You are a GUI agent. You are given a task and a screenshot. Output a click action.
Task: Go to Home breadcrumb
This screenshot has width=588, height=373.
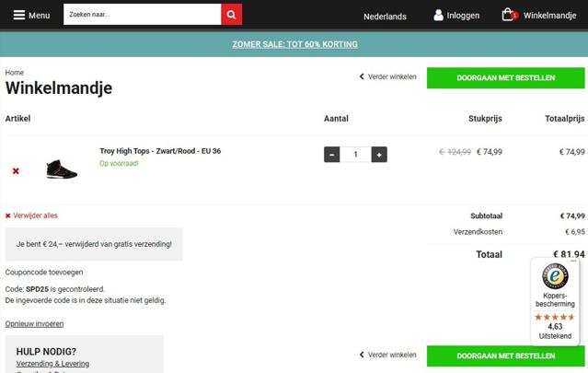tap(14, 73)
